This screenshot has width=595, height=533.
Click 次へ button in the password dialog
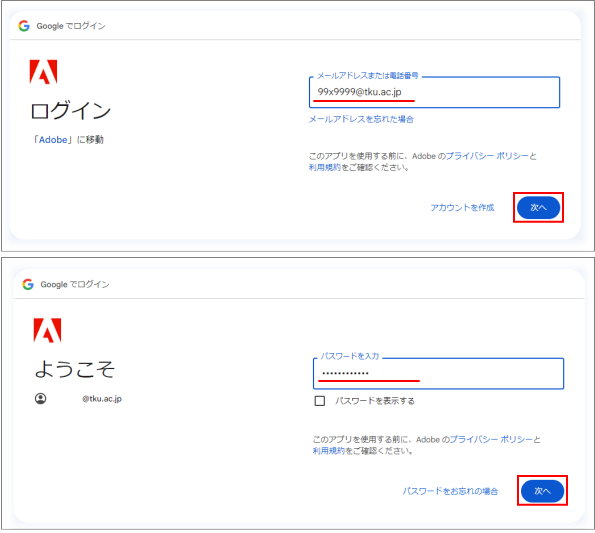coord(542,491)
